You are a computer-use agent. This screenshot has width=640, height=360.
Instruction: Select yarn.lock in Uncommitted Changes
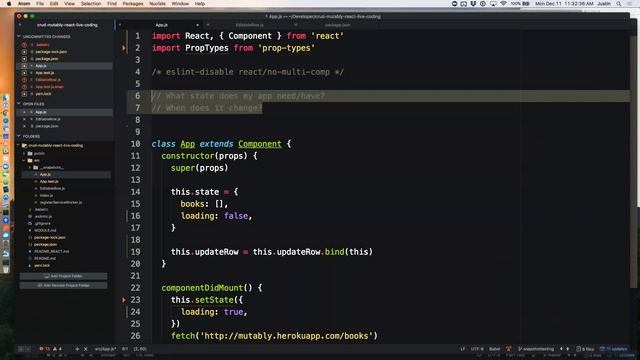[43, 94]
